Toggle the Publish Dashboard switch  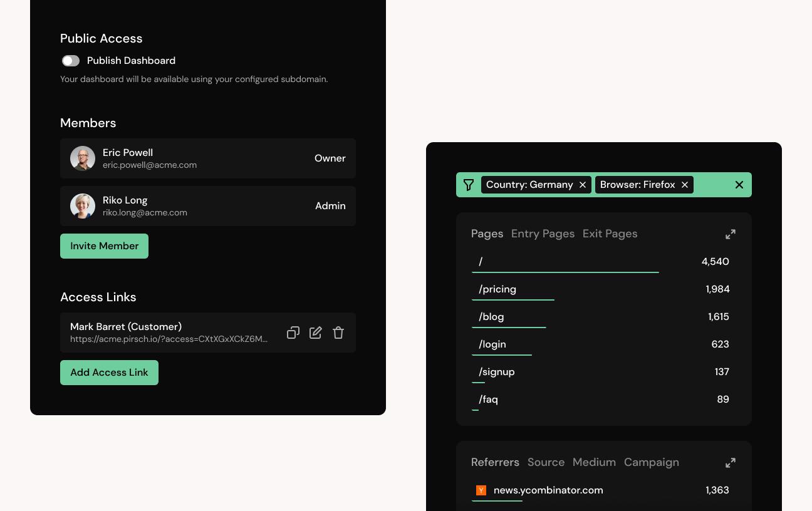71,61
